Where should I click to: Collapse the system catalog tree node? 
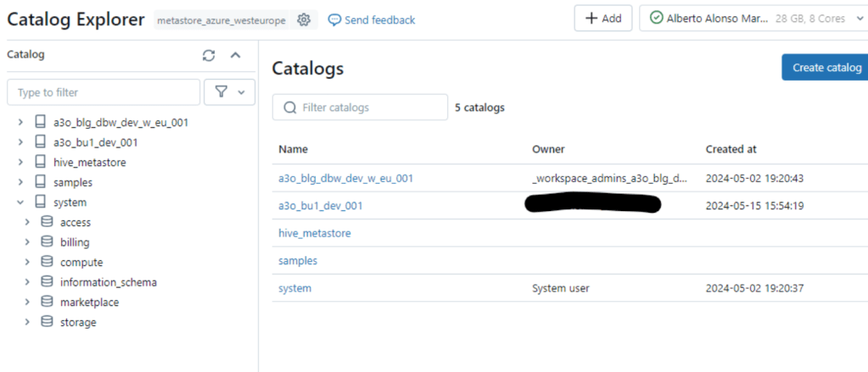pos(20,203)
